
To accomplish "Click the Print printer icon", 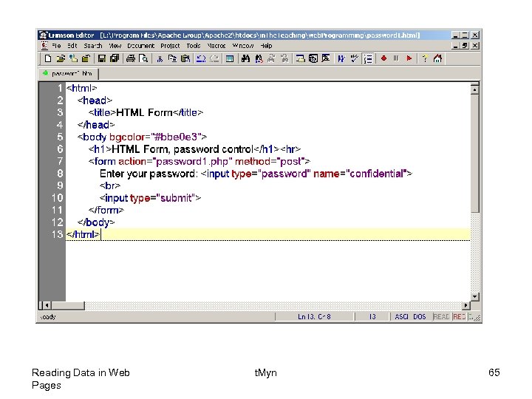I will 130,58.
